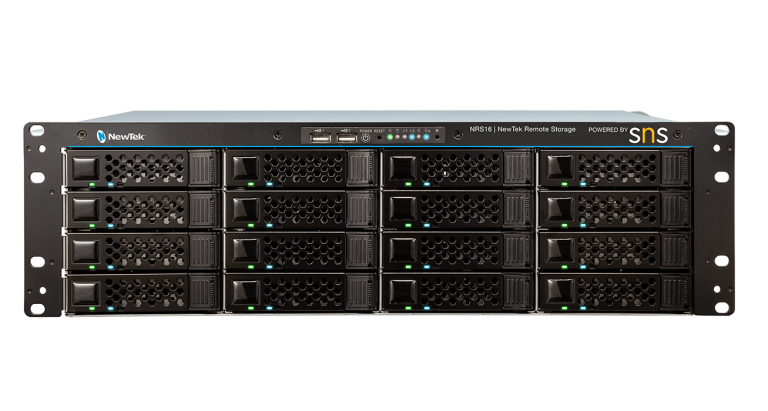Click the NRS16 NewTek Remote Storage label
768x411 pixels.
522,130
